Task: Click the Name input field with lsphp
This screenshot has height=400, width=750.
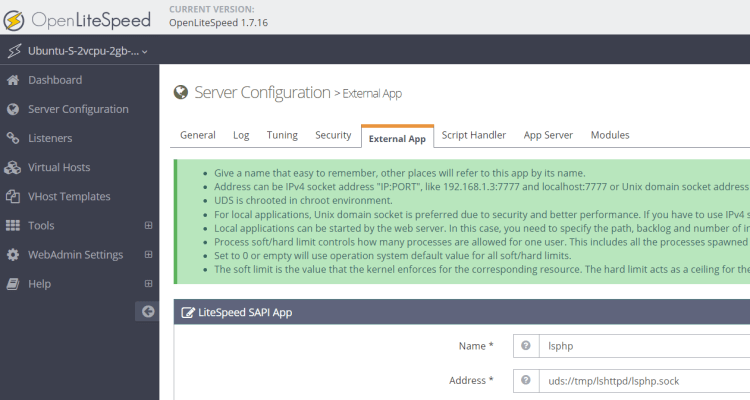Action: tap(644, 346)
